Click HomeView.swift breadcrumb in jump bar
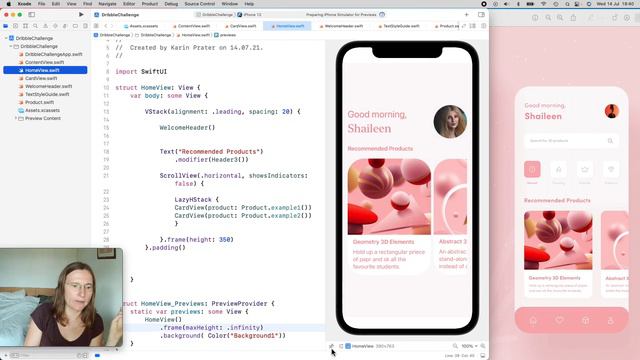 [193, 35]
